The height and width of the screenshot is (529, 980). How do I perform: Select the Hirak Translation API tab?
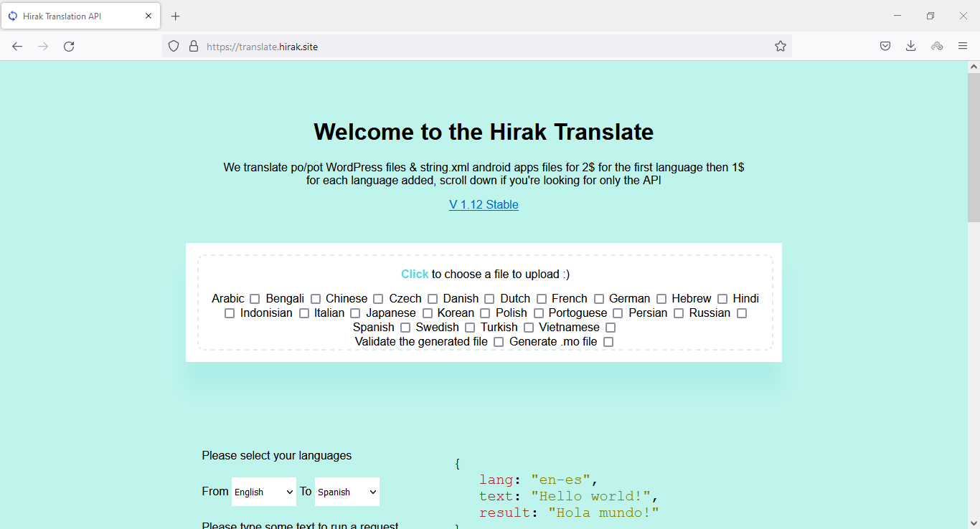pos(72,16)
